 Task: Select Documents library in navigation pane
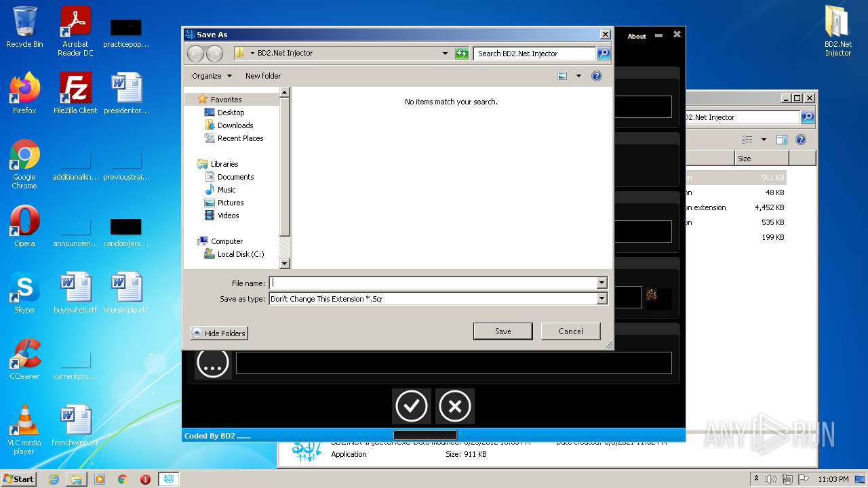(235, 177)
